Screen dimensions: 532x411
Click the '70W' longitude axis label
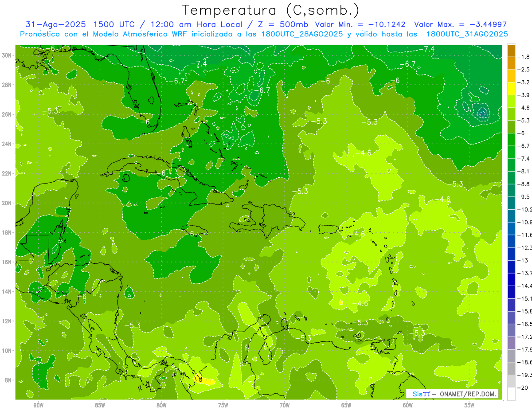pyautogui.click(x=285, y=405)
